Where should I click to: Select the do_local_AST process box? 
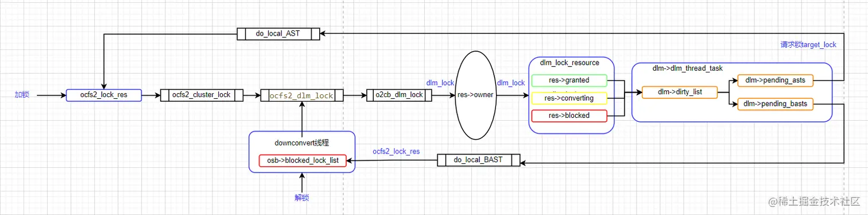click(278, 34)
